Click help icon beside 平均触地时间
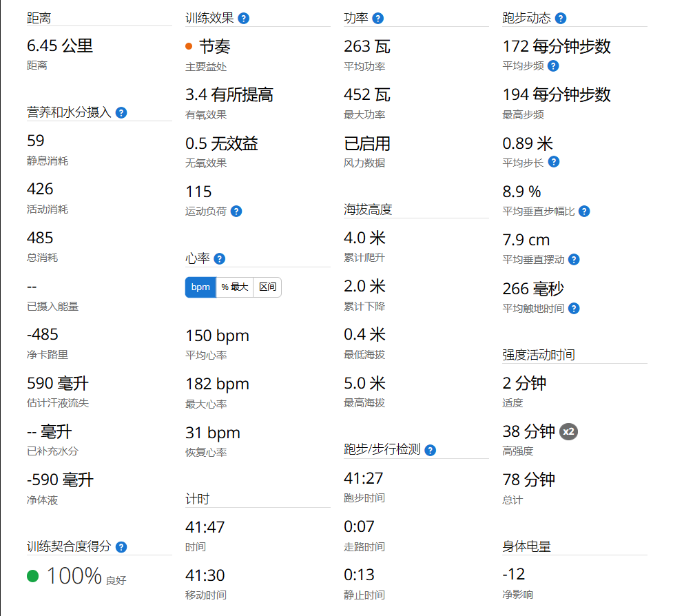The height and width of the screenshot is (616, 673). (573, 309)
